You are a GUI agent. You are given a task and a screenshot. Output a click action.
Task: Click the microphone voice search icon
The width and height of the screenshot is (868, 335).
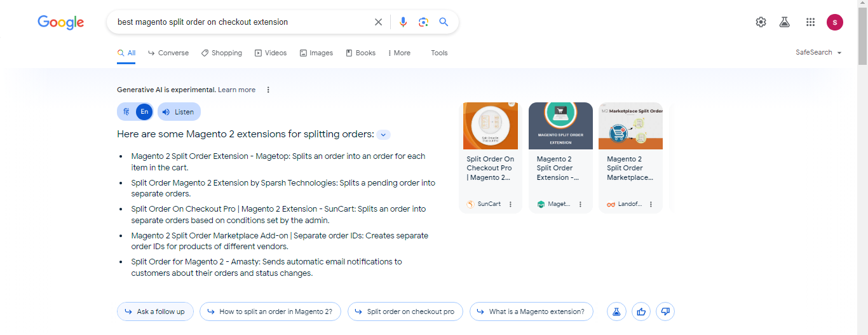tap(403, 22)
